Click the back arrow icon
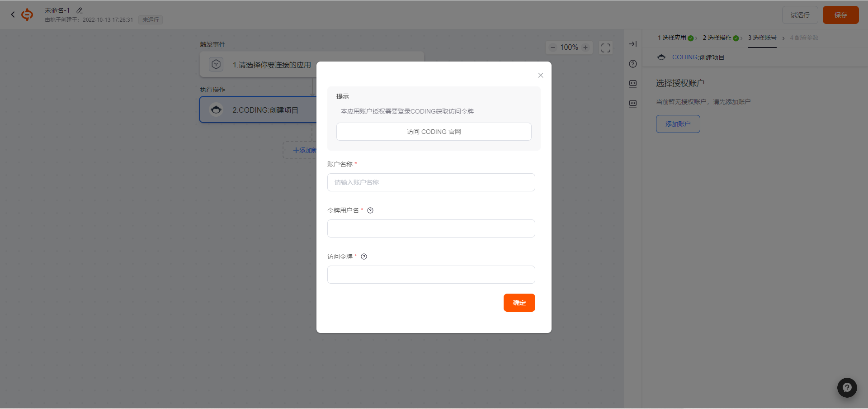The height and width of the screenshot is (409, 868). (13, 14)
